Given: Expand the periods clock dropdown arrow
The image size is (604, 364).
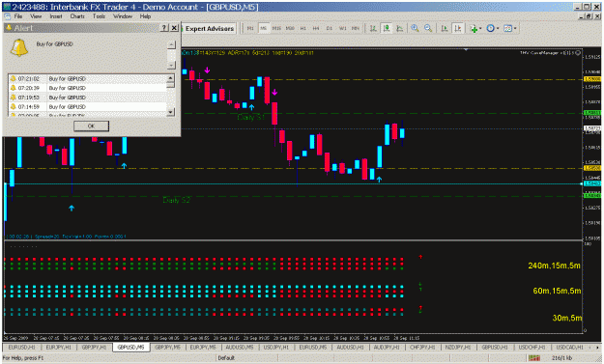Looking at the screenshot, I should pos(498,28).
